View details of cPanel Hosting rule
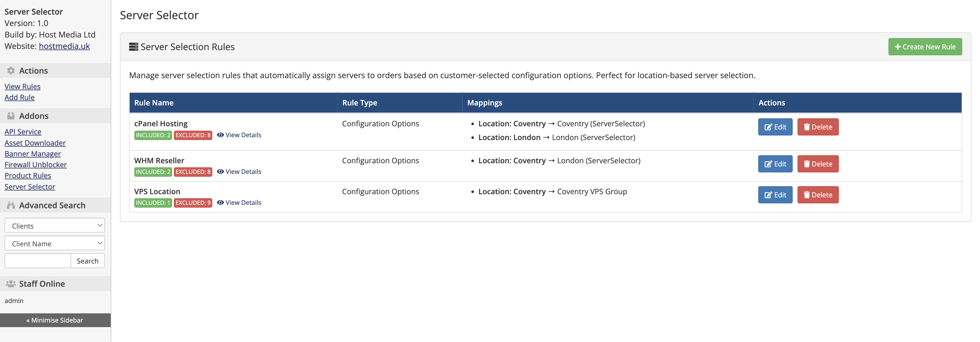The height and width of the screenshot is (342, 980). pos(239,135)
